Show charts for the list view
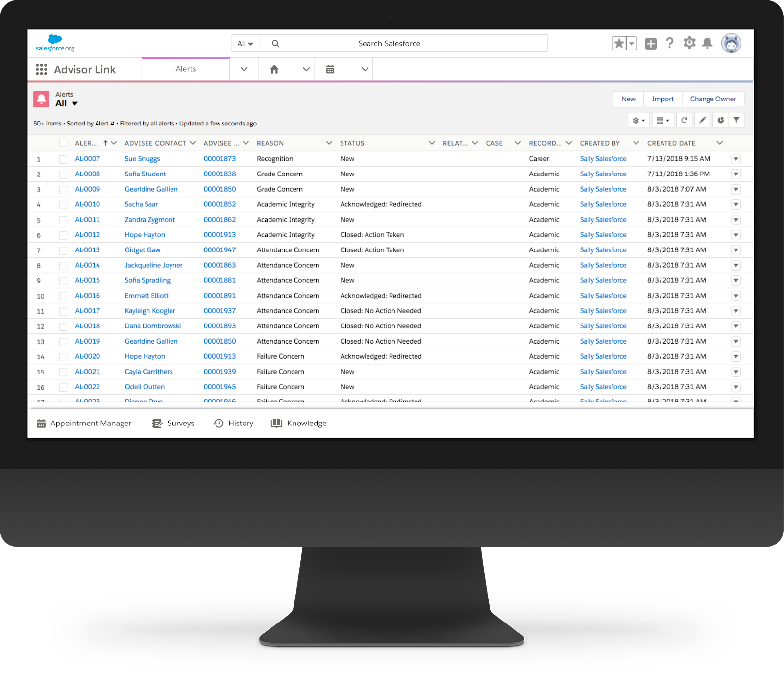784x673 pixels. (x=720, y=120)
